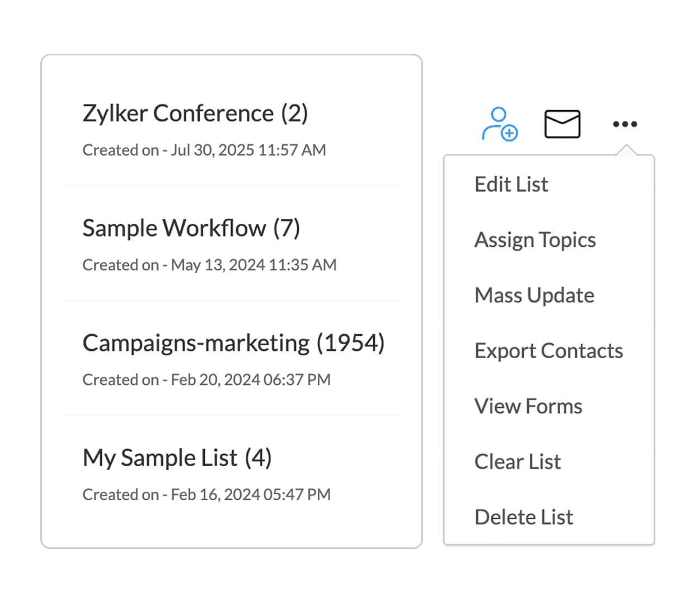Click the (1954) contact count

351,342
